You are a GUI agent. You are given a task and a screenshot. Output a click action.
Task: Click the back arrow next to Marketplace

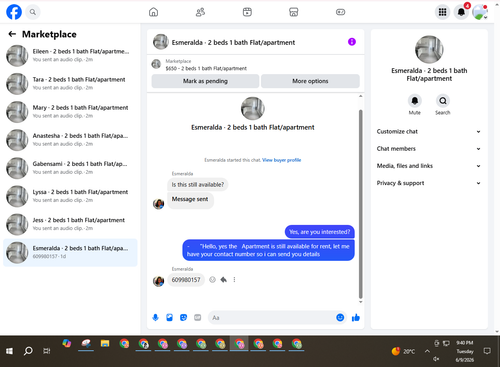pos(12,34)
